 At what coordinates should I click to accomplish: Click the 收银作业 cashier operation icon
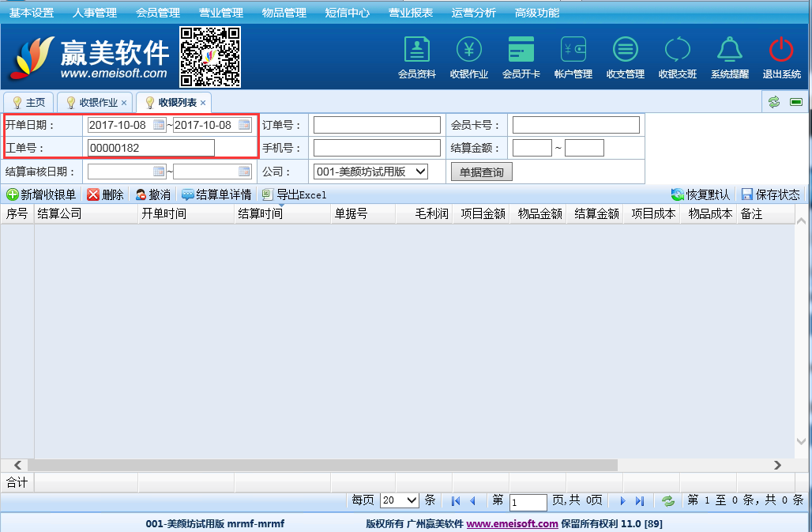tap(469, 51)
